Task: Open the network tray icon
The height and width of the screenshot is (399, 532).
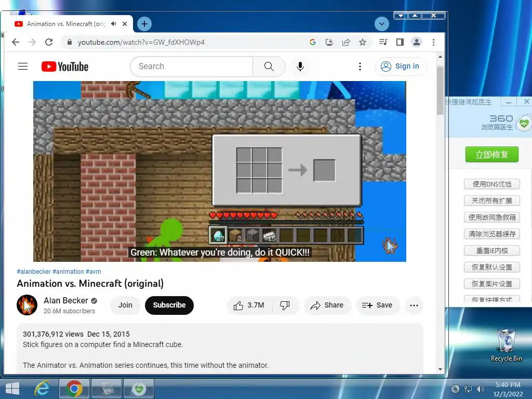Action: click(x=468, y=389)
